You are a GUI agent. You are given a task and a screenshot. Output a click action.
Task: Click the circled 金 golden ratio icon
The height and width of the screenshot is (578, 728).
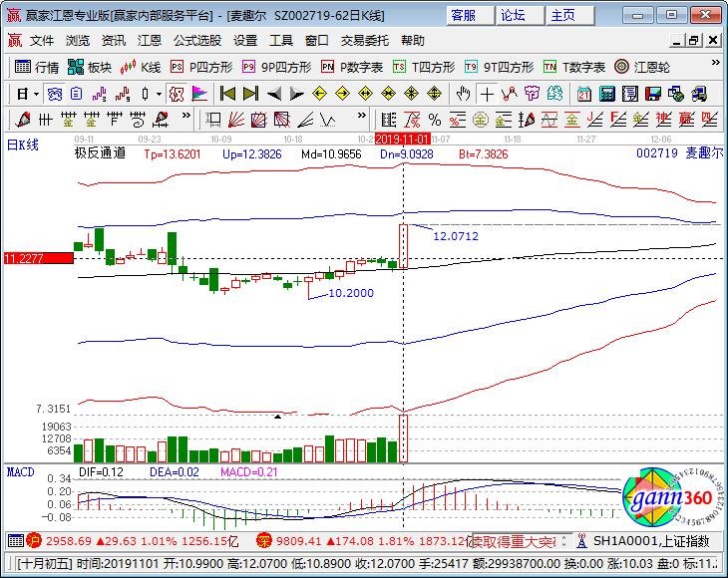[x=480, y=121]
